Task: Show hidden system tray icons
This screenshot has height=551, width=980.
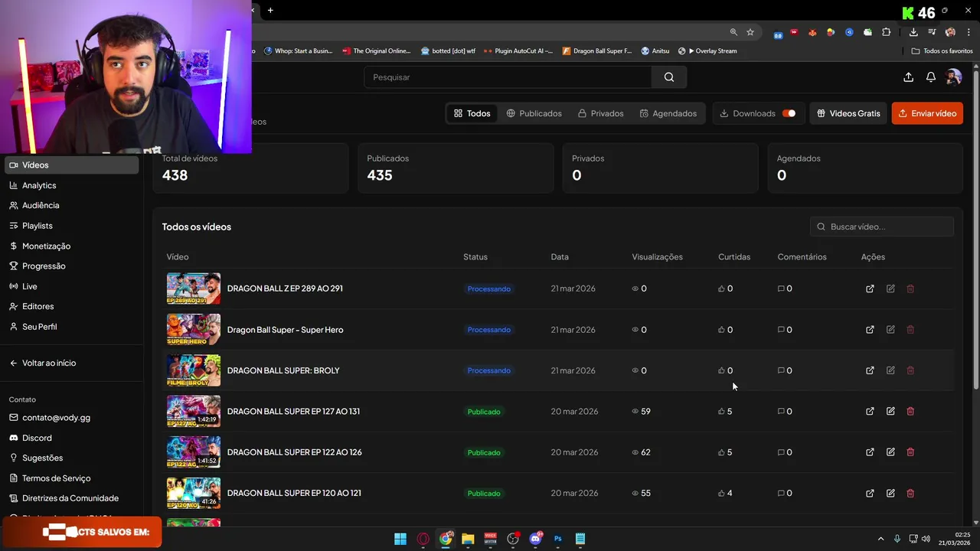Action: 880,539
